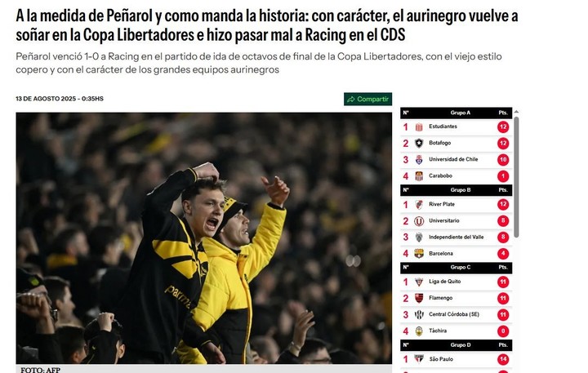Click the Flamengo crest icon
588x373 pixels.
[419, 299]
